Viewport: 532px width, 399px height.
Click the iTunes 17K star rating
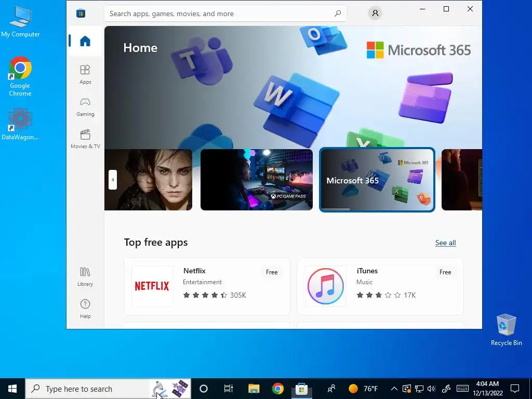click(386, 295)
